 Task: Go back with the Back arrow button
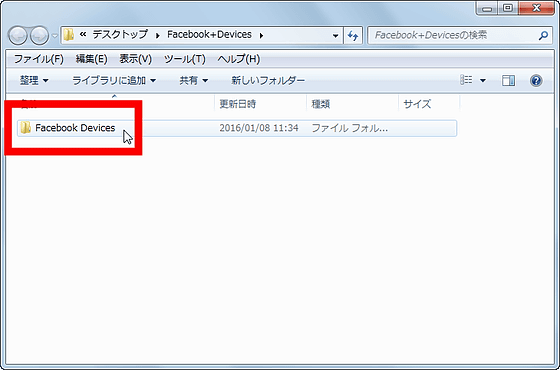(x=18, y=36)
